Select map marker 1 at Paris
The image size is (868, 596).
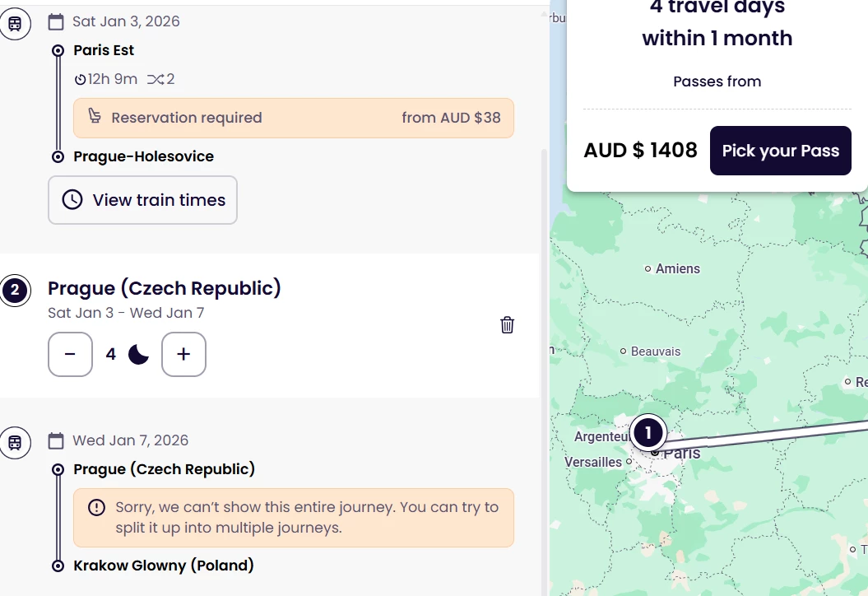(648, 432)
